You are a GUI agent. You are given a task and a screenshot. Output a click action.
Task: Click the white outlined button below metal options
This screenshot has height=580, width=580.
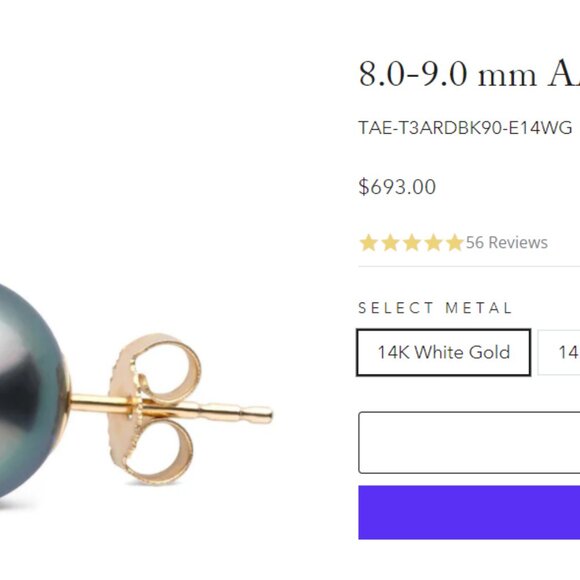[469, 442]
